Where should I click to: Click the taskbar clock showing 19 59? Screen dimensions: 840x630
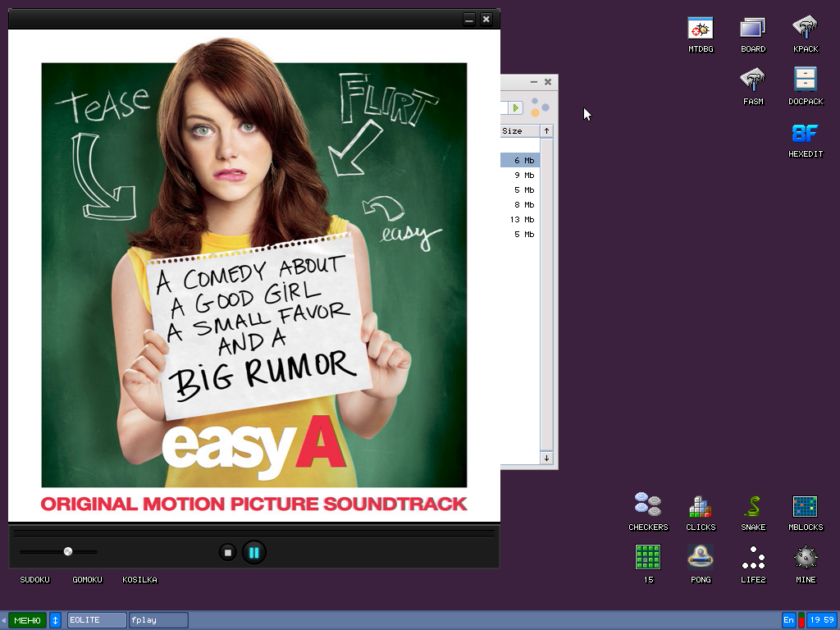(x=821, y=620)
